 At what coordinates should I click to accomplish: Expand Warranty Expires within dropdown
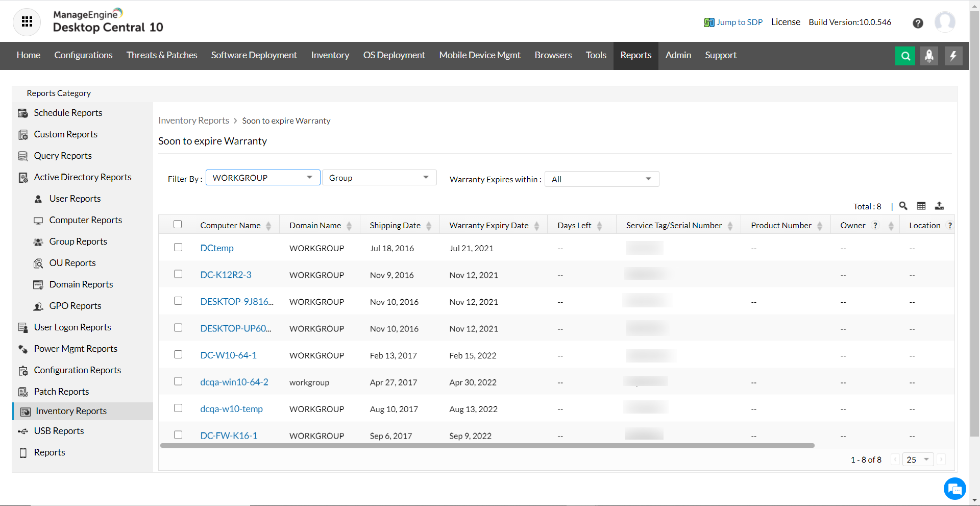click(x=601, y=179)
